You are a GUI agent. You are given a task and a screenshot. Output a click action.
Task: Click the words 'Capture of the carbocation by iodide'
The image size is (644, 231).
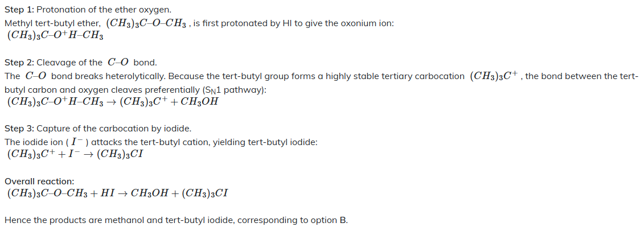[x=114, y=129]
